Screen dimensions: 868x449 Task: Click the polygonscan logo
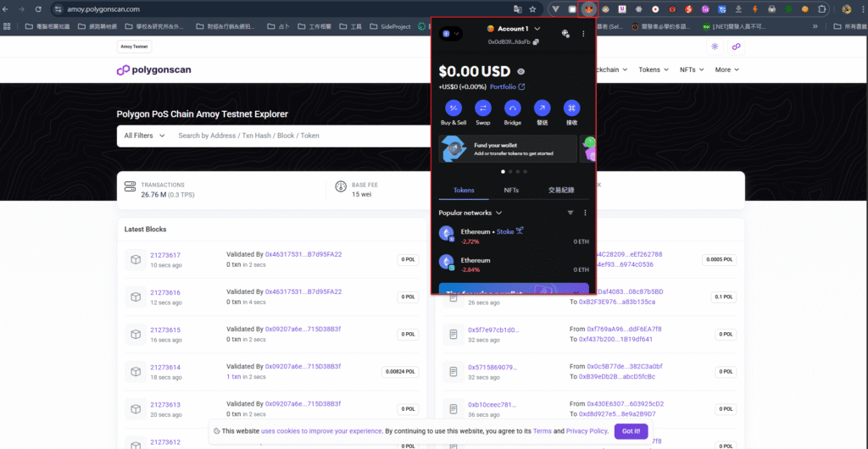click(154, 70)
